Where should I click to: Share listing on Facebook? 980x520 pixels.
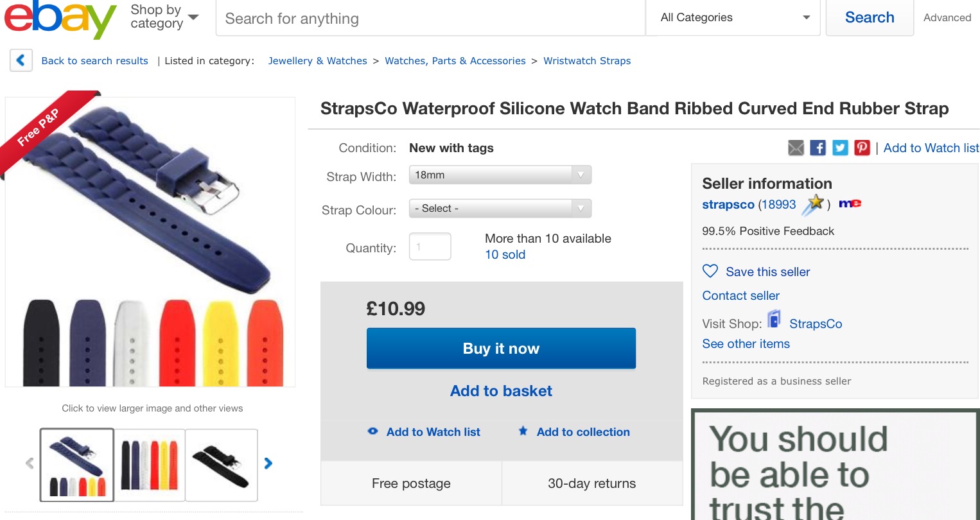point(818,148)
